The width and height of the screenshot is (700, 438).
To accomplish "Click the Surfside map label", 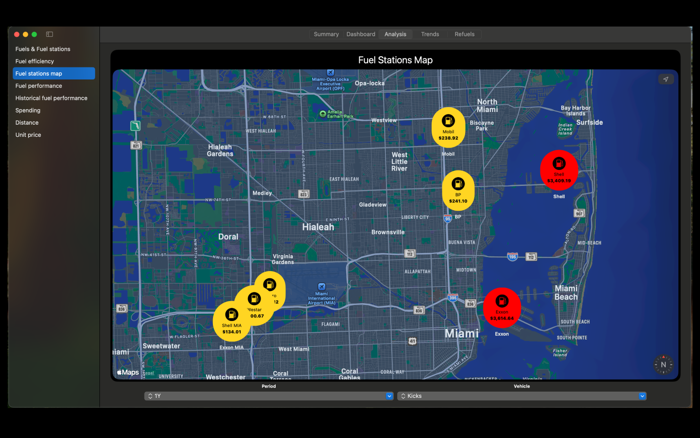I will point(589,122).
